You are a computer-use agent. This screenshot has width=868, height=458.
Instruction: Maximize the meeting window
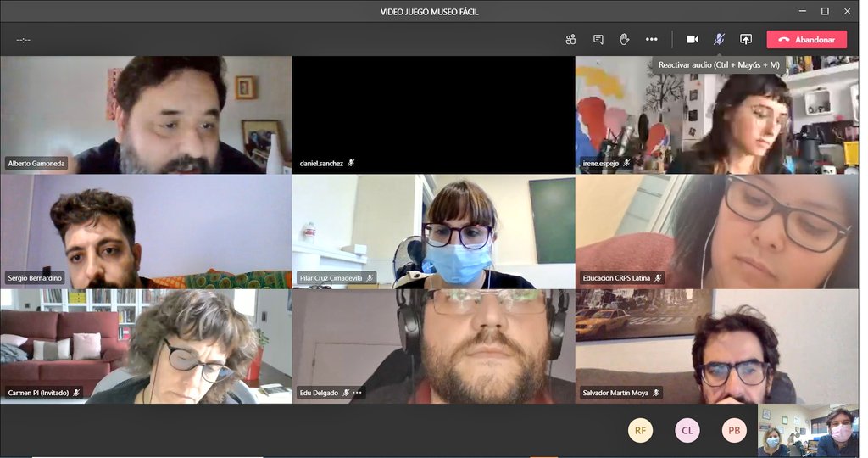(x=825, y=11)
